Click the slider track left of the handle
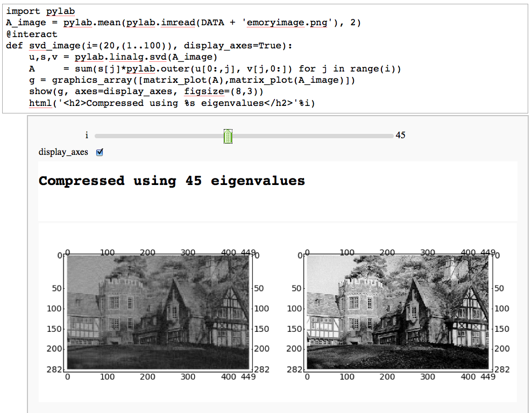 pos(159,136)
